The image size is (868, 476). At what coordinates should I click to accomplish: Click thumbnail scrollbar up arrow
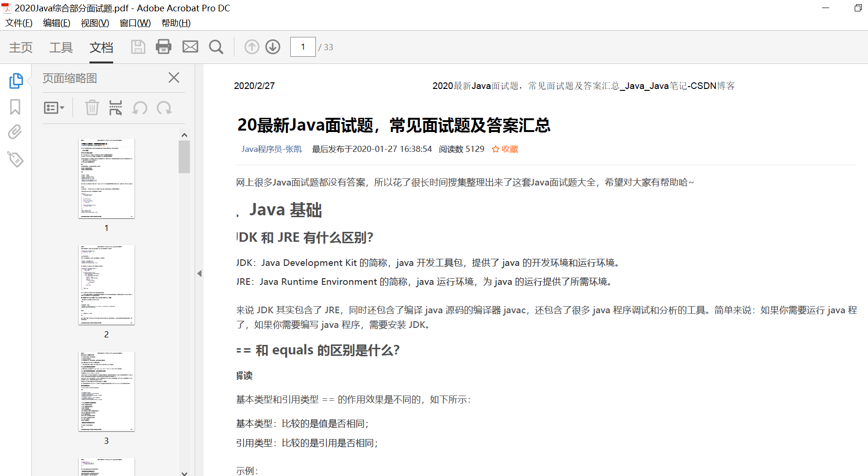pyautogui.click(x=184, y=135)
